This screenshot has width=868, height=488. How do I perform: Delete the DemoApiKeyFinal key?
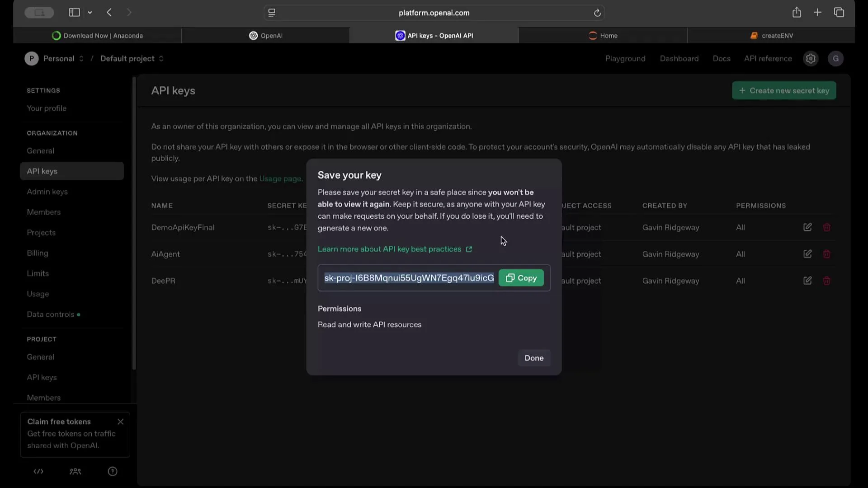pos(826,227)
